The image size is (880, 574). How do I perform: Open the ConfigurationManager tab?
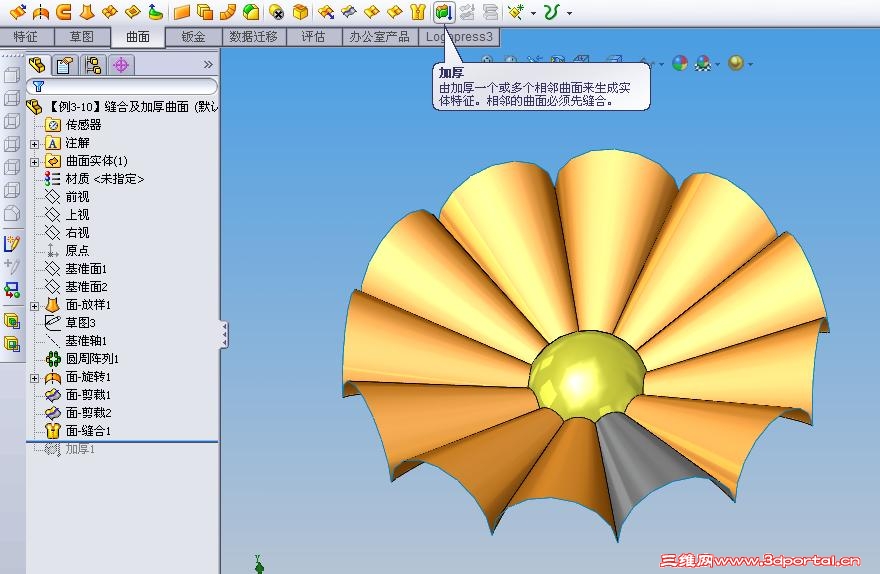[x=93, y=65]
